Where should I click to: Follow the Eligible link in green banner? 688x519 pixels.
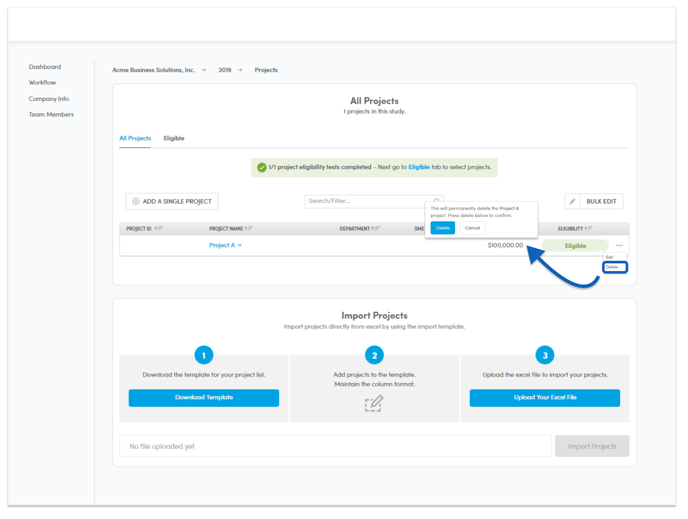(419, 167)
